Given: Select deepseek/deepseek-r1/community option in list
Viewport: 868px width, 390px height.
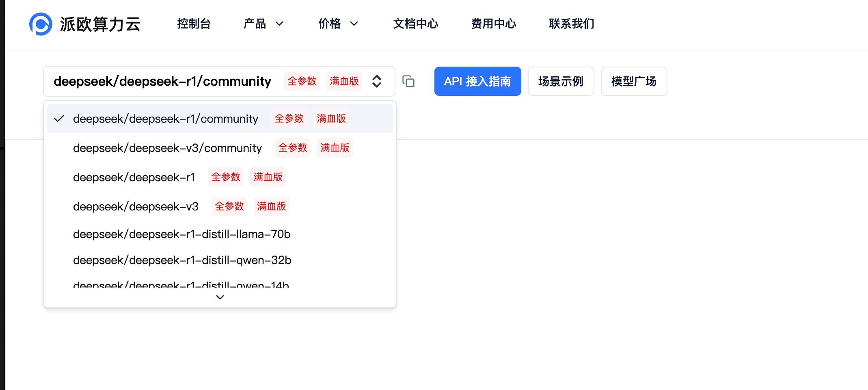Looking at the screenshot, I should pyautogui.click(x=220, y=119).
